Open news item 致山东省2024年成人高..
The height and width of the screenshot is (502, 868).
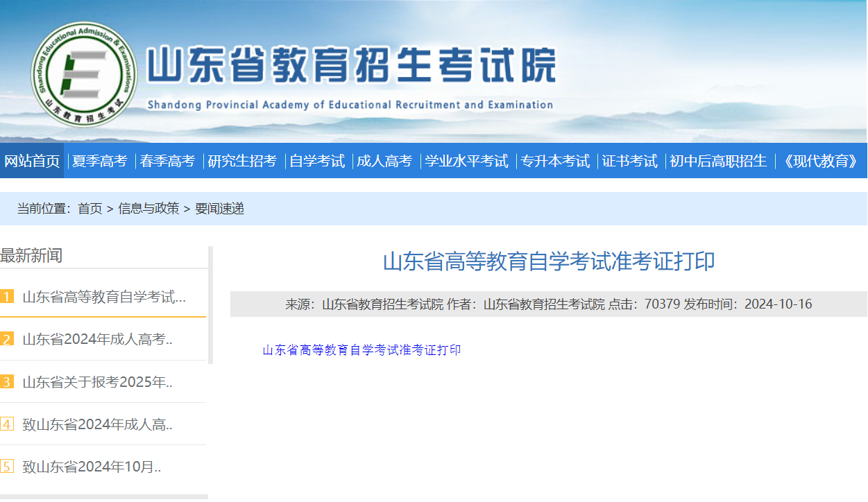coord(97,424)
